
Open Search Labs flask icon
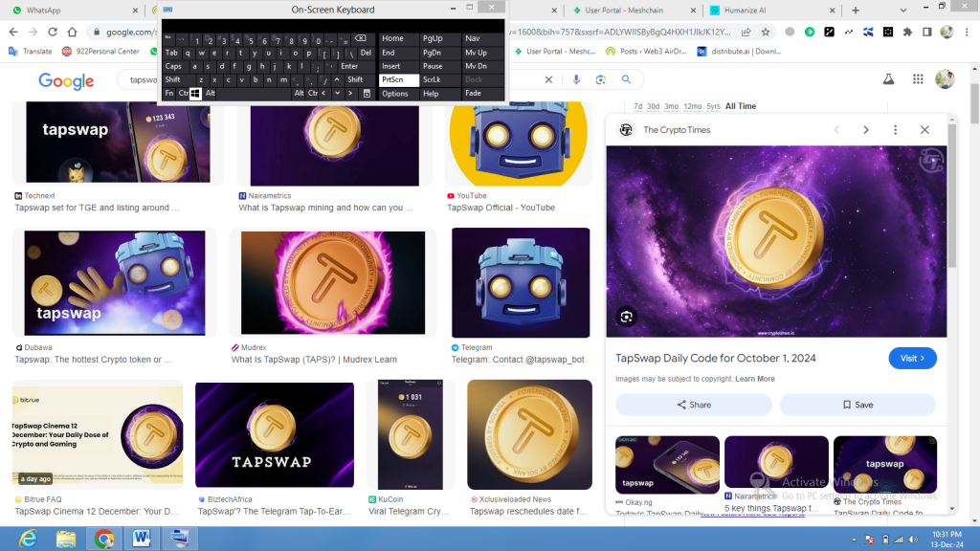(888, 78)
